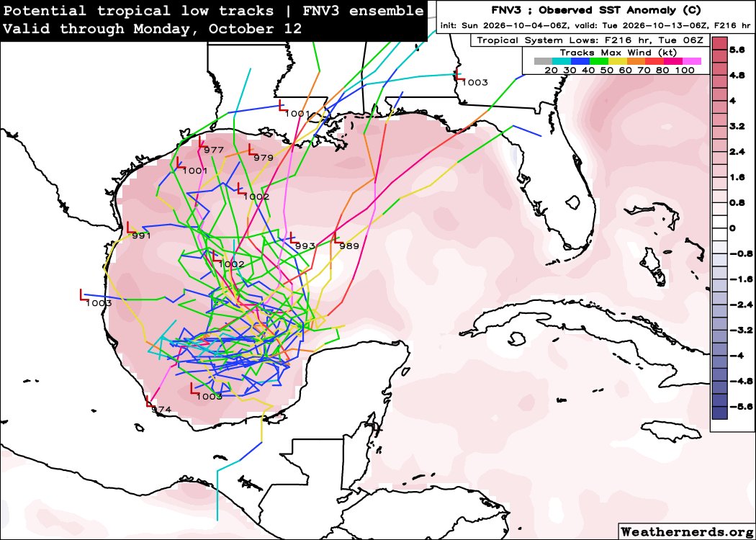The height and width of the screenshot is (540, 756).
Task: Click the 1003 low marker over Georgia
Action: click(x=459, y=75)
